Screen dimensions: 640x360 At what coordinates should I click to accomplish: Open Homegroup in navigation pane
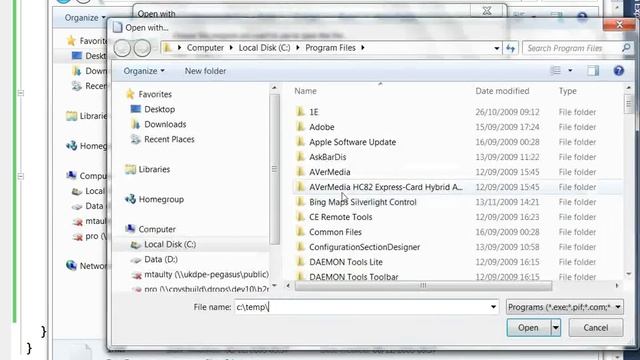[x=161, y=199]
